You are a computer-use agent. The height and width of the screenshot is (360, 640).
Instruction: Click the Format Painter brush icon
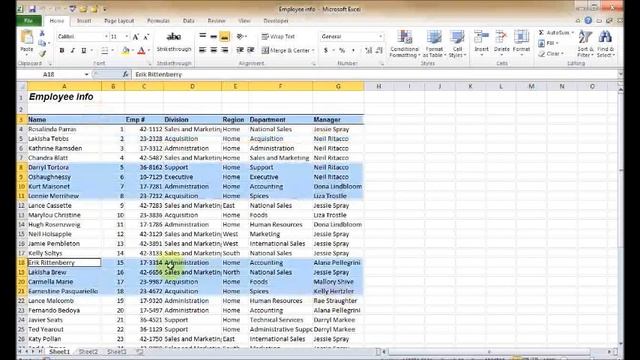click(43, 53)
